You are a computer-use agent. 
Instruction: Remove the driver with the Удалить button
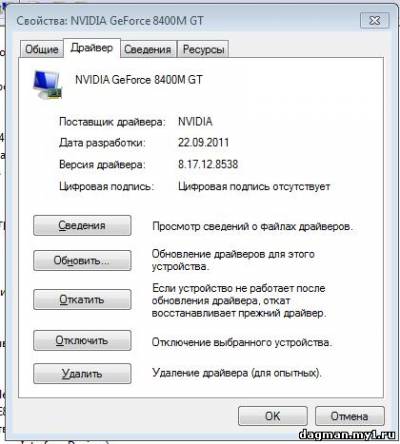point(82,373)
